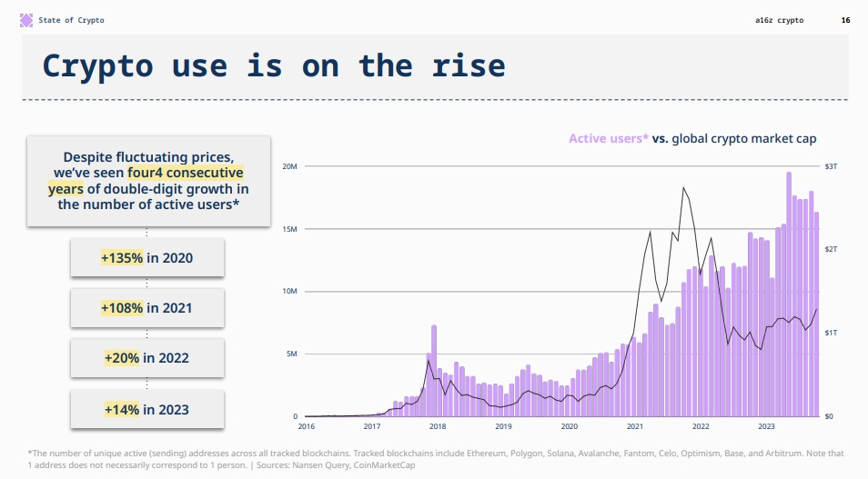
Task: Click the 'Active users*' legend label
Action: [x=609, y=139]
